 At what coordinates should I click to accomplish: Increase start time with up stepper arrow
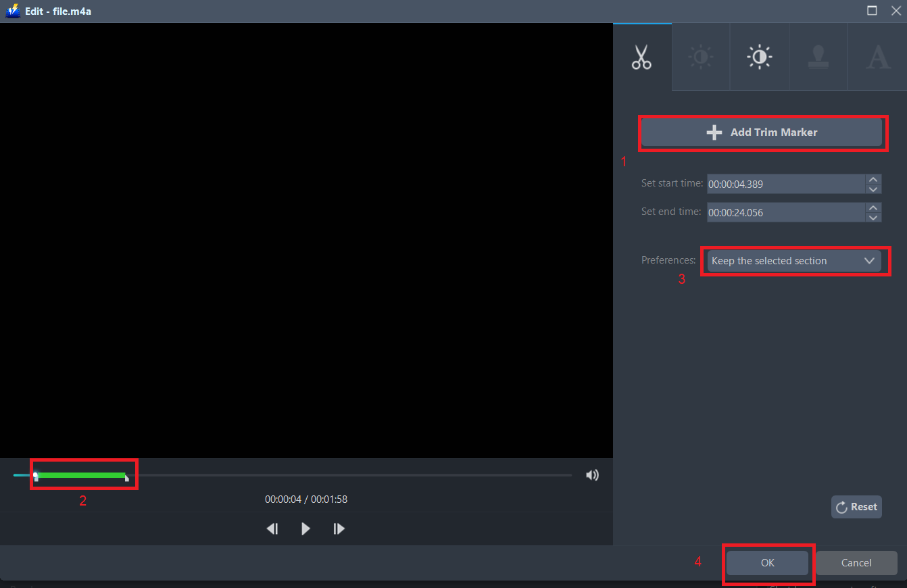[873, 180]
